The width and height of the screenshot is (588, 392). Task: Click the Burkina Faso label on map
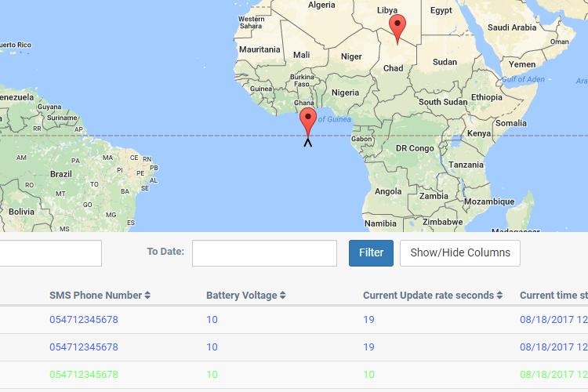coord(302,80)
